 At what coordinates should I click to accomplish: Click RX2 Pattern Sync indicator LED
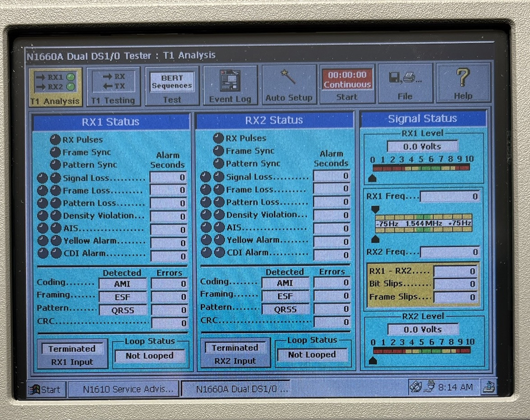(x=218, y=163)
